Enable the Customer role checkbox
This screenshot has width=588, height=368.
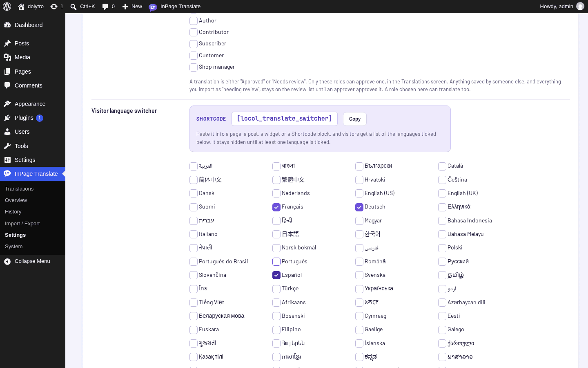194,56
